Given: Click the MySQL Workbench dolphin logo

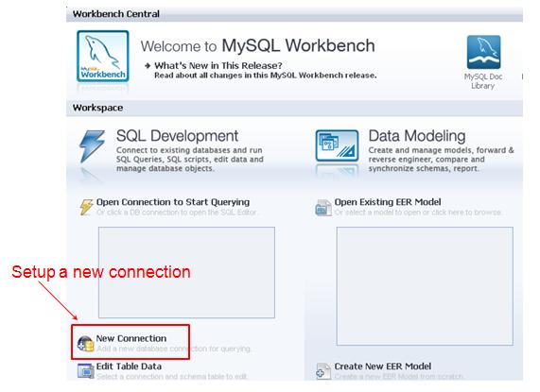Looking at the screenshot, I should [x=103, y=56].
